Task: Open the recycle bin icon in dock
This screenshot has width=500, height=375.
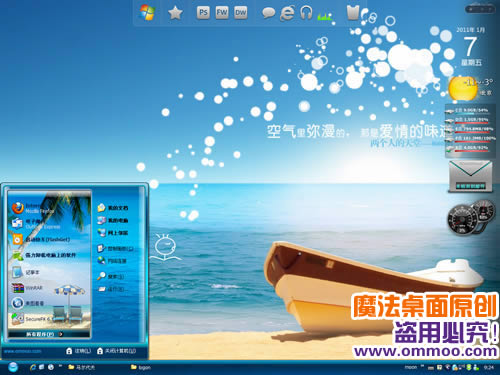Action: 353,13
